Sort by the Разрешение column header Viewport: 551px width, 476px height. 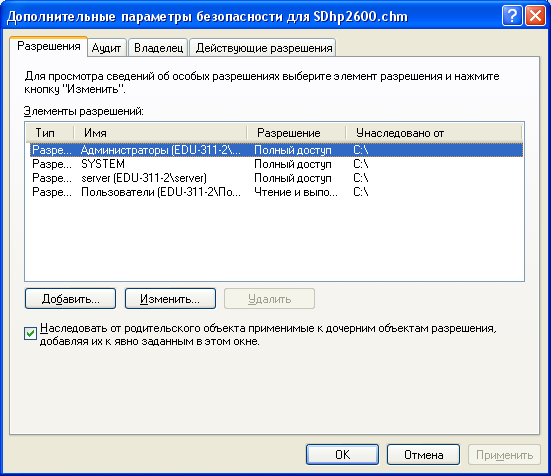point(296,133)
